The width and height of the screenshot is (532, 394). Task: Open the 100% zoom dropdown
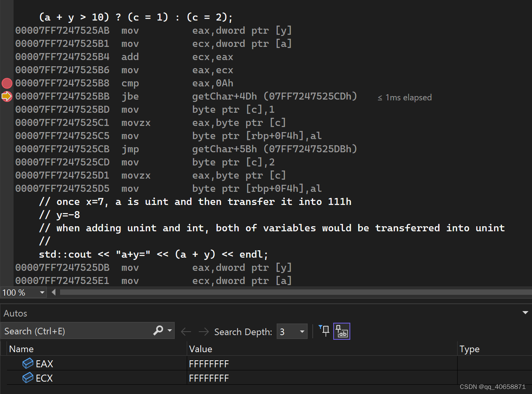(x=43, y=292)
